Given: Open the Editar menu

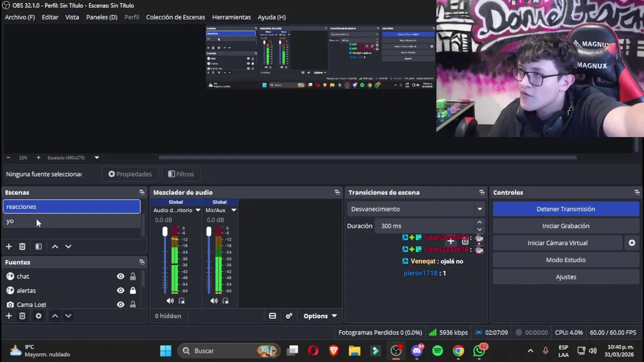Looking at the screenshot, I should pyautogui.click(x=50, y=17).
